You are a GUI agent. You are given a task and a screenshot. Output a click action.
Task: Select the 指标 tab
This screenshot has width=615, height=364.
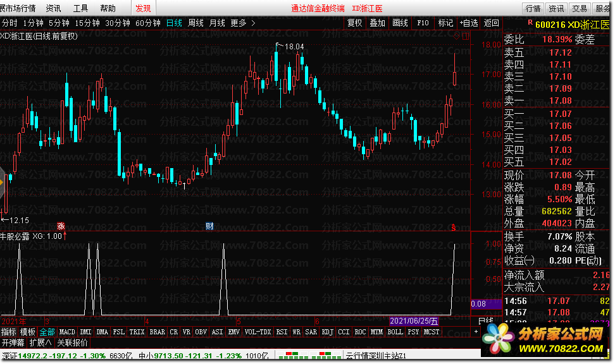[x=9, y=332]
